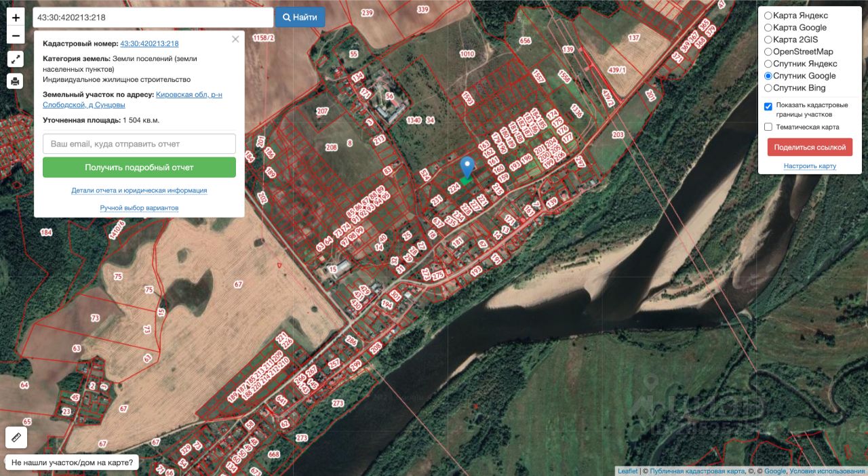Screen dimensions: 868x476
Task: Print the map with printer icon
Action: pyautogui.click(x=16, y=81)
